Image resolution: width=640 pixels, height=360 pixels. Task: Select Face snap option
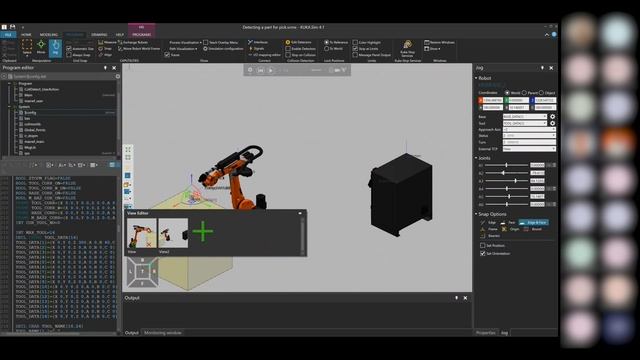point(508,222)
